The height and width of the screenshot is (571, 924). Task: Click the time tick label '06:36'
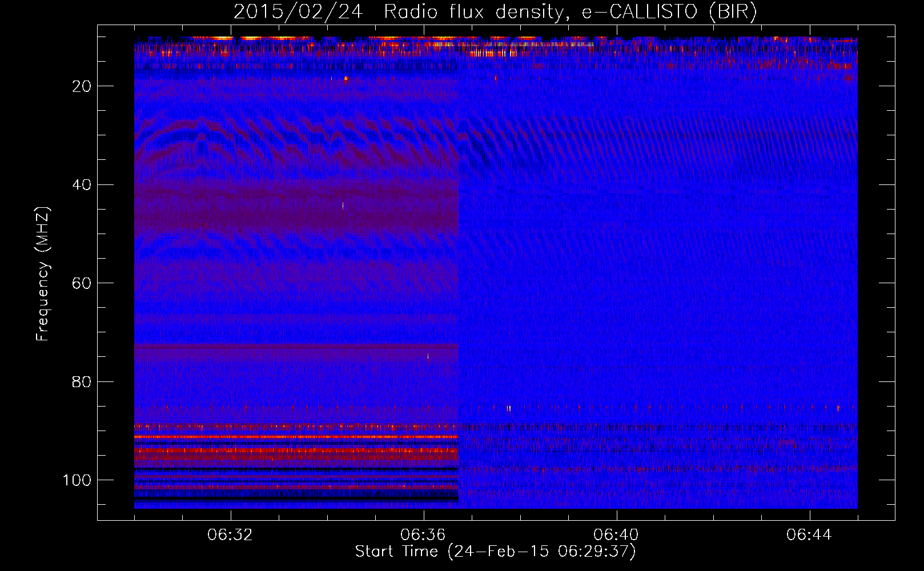423,535
